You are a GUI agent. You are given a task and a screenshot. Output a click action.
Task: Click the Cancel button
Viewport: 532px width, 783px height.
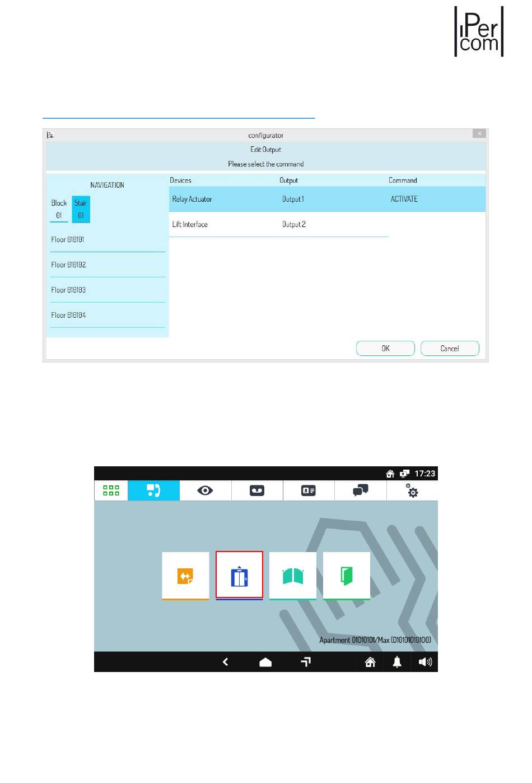[x=450, y=348]
